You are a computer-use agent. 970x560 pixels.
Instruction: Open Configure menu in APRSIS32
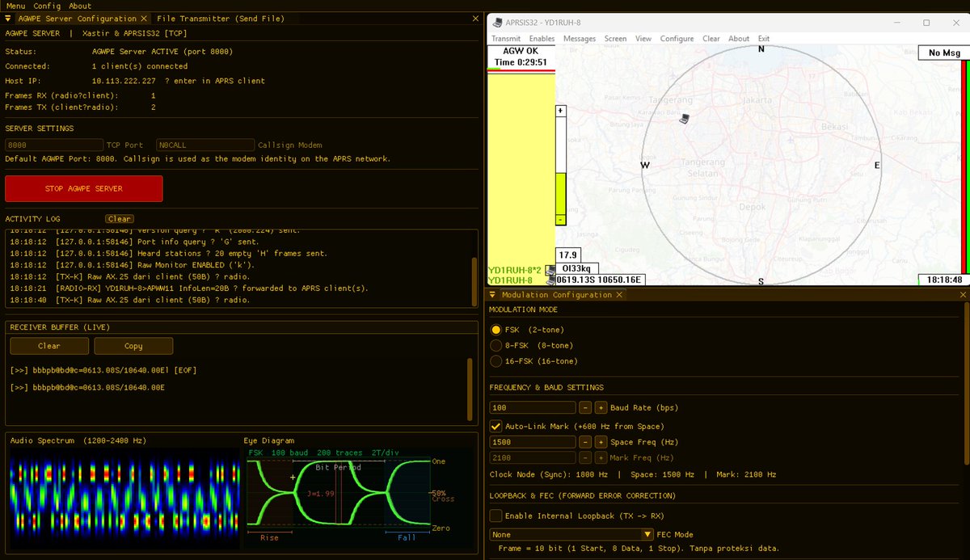coord(677,39)
